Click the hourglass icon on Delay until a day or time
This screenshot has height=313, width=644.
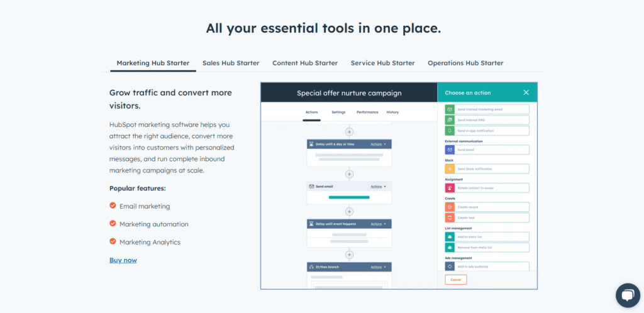click(x=312, y=145)
